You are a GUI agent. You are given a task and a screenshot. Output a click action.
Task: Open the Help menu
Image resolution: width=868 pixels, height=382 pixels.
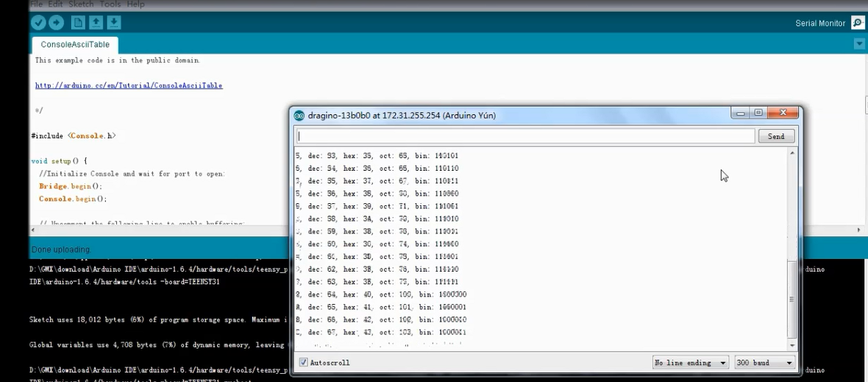tap(135, 4)
